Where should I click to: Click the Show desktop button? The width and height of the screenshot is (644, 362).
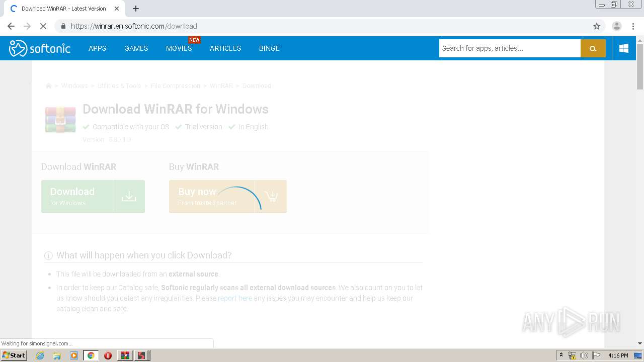click(x=638, y=355)
